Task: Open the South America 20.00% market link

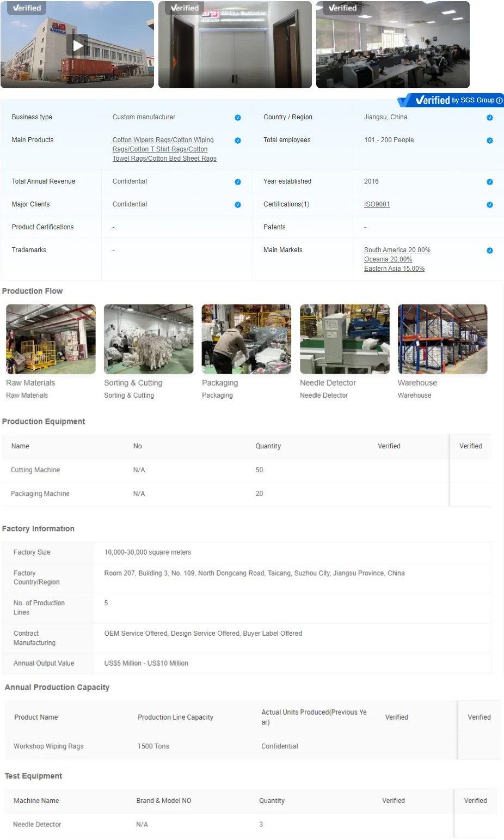Action: click(x=397, y=250)
